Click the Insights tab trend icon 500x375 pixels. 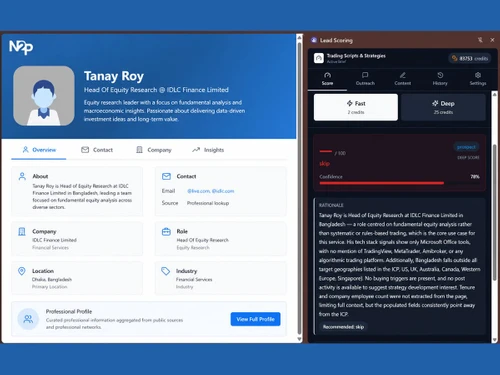click(196, 150)
